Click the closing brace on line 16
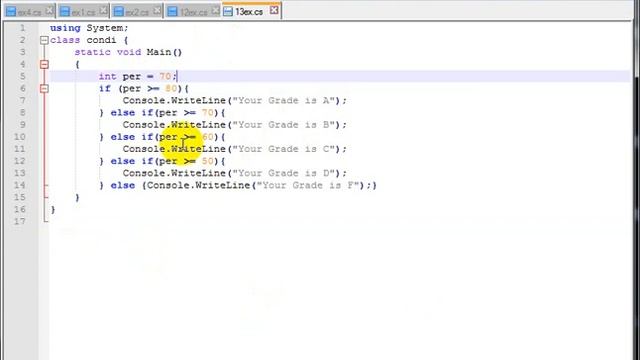The image size is (640, 360). click(x=53, y=209)
